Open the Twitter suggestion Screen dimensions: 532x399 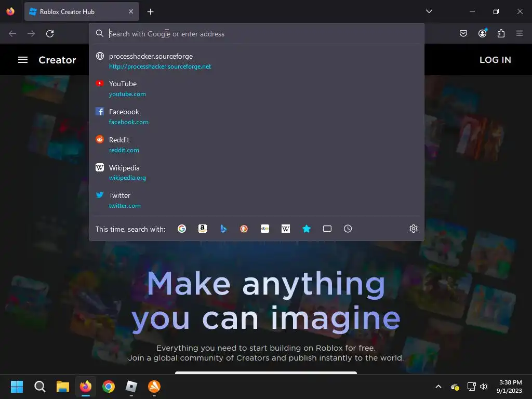tap(257, 201)
